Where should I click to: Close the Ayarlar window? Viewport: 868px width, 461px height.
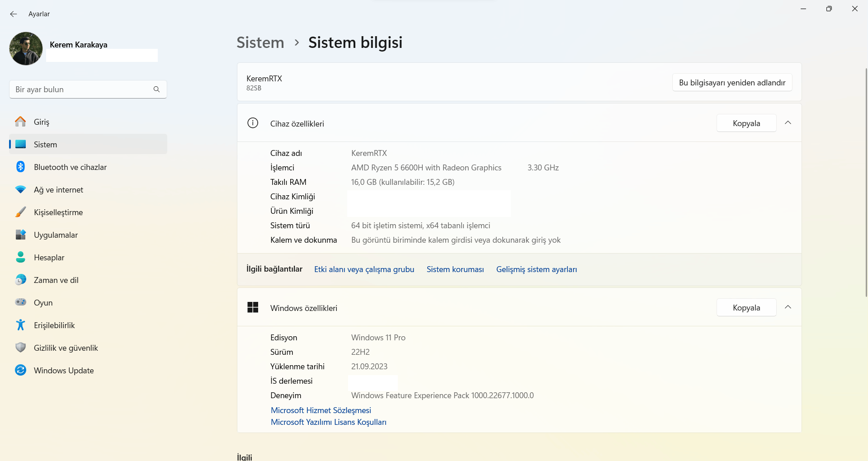(x=855, y=9)
